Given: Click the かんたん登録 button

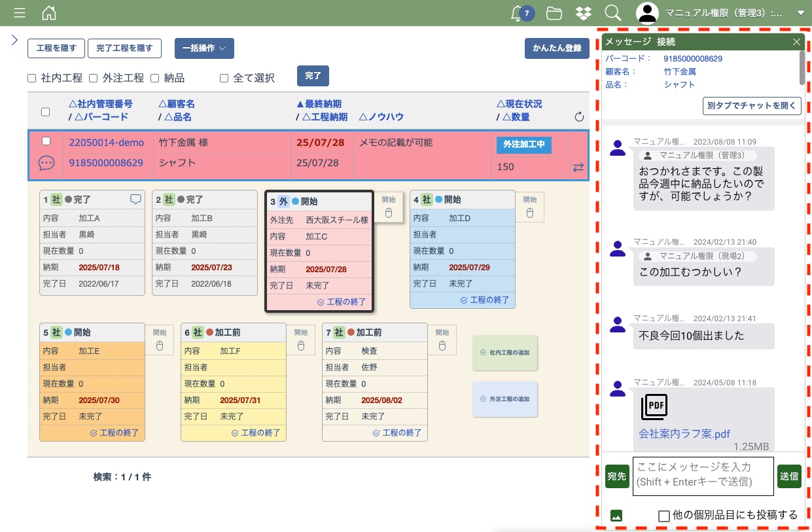Looking at the screenshot, I should click(557, 48).
